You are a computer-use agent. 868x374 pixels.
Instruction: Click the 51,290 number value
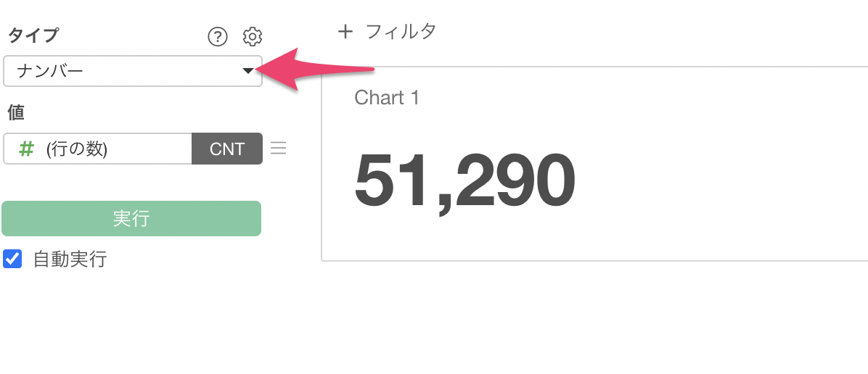tap(464, 180)
